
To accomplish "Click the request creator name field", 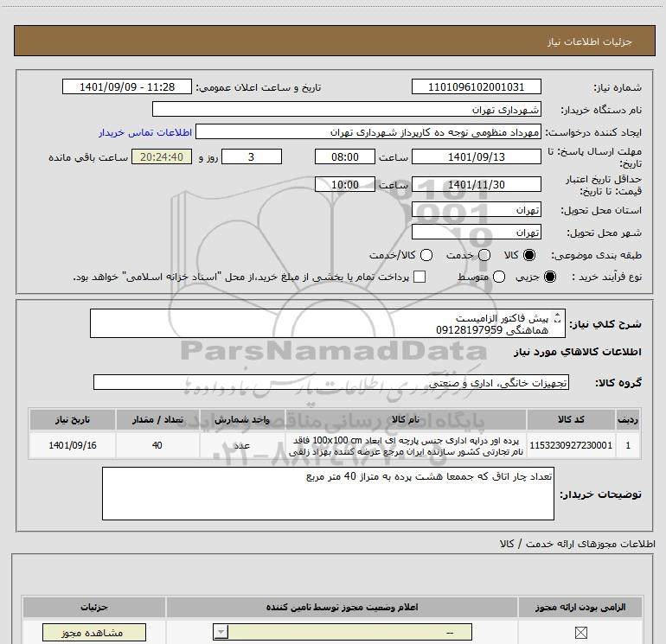I will click(x=368, y=132).
